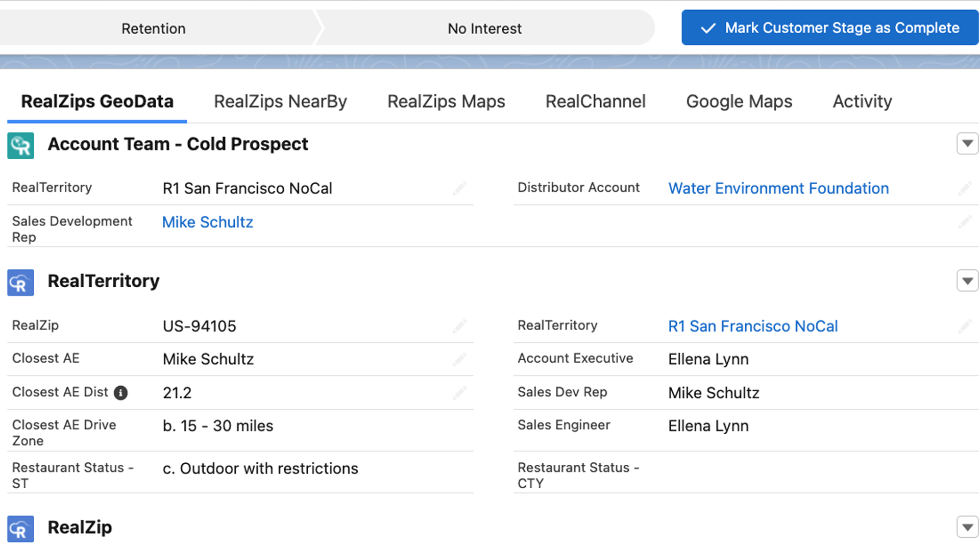Click the RealZip section icon
This screenshot has width=980, height=551.
click(20, 529)
